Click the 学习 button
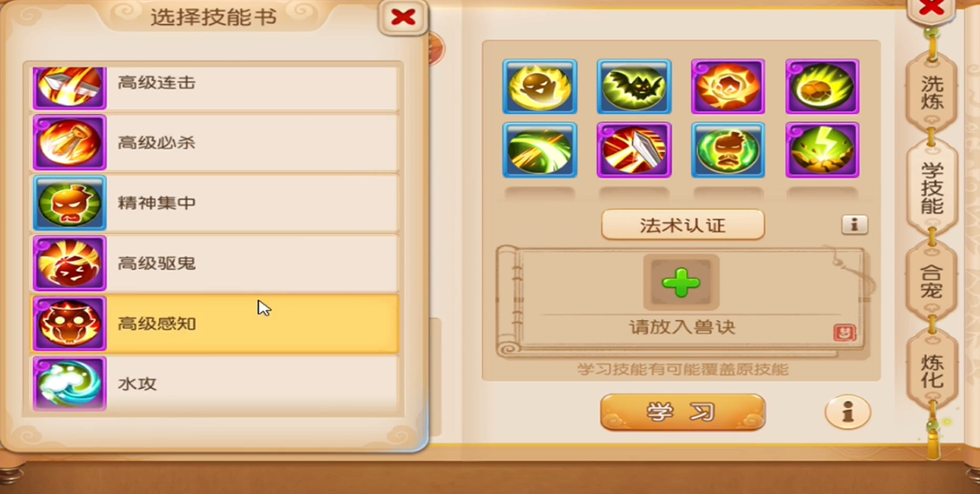The height and width of the screenshot is (494, 980). (682, 412)
